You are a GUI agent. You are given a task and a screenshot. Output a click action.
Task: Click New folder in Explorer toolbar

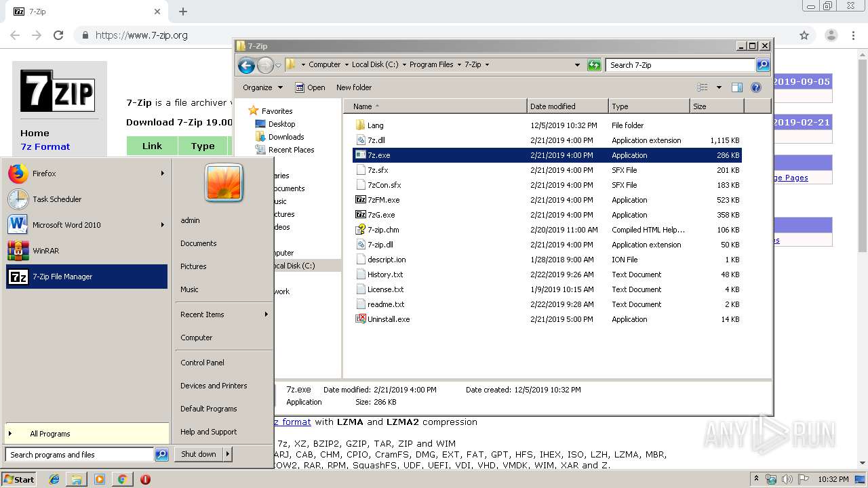point(354,87)
